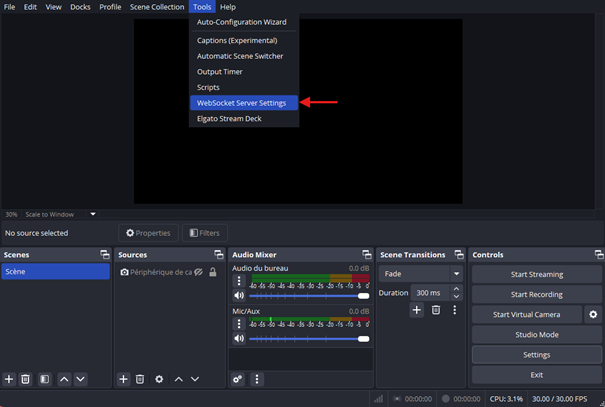Increase transition duration with up arrow
Viewport: 605px width, 407px height.
click(456, 289)
